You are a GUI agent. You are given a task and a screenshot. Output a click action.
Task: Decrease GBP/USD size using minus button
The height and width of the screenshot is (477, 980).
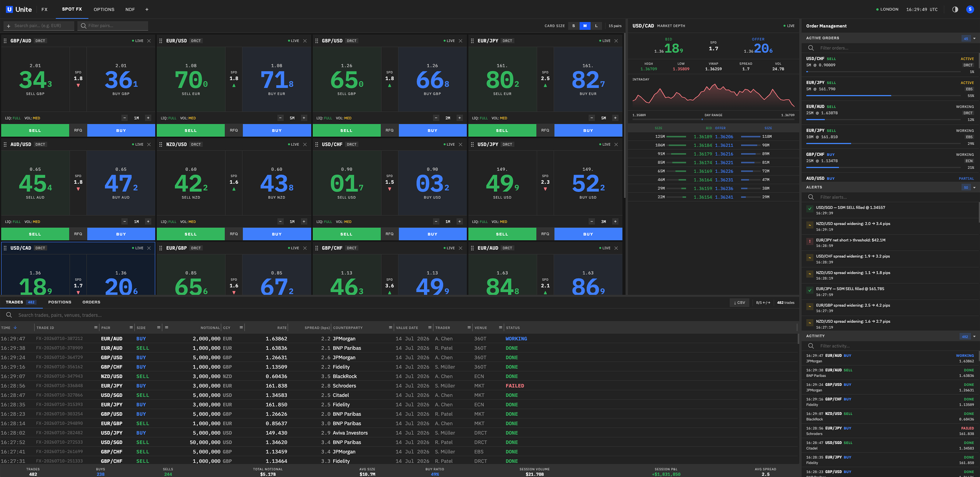436,118
